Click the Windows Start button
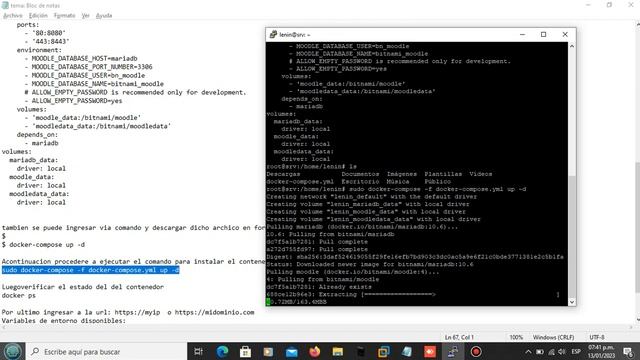Image resolution: width=640 pixels, height=360 pixels. pos(12,351)
